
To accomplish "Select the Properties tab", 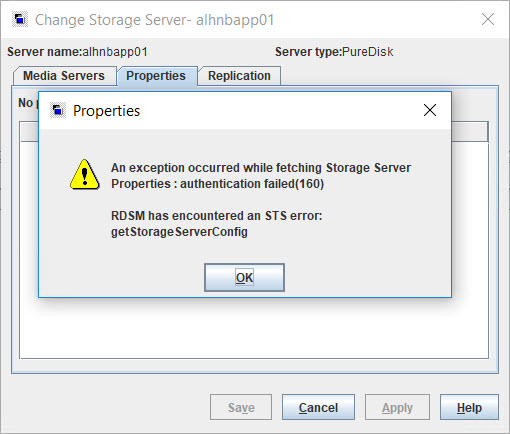I will pos(156,76).
